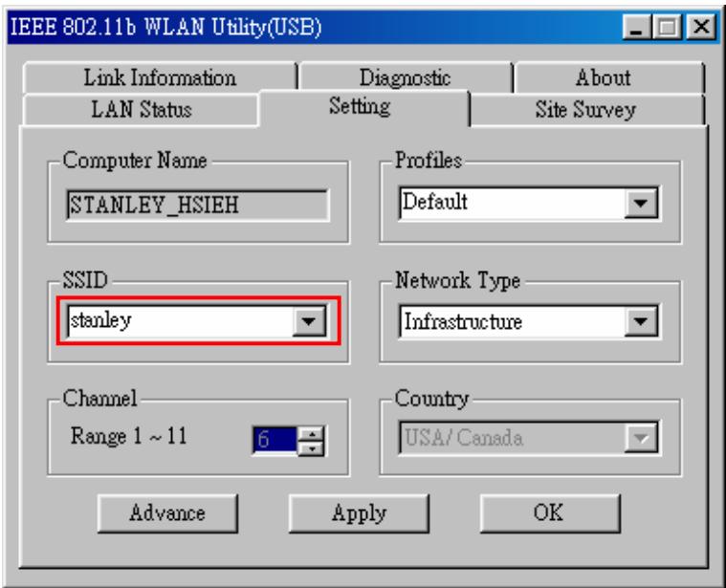This screenshot has width=726, height=588.
Task: Click the Channel number field showing 6
Action: pyautogui.click(x=275, y=440)
